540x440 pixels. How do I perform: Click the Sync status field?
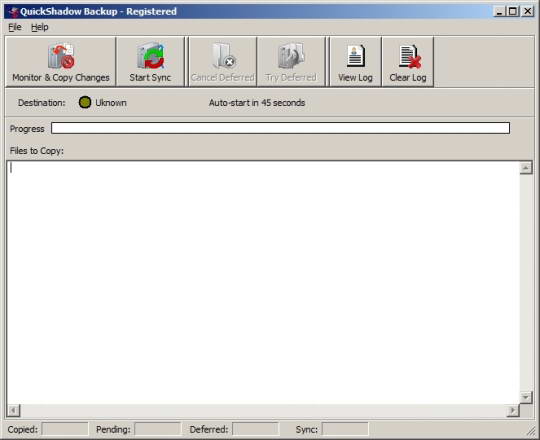point(345,429)
